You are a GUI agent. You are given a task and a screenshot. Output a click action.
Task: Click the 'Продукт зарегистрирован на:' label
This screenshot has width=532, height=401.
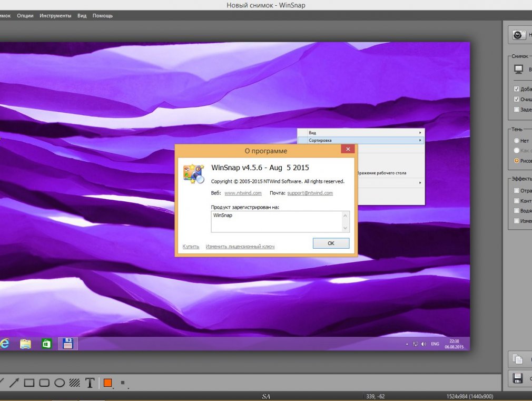click(x=245, y=207)
